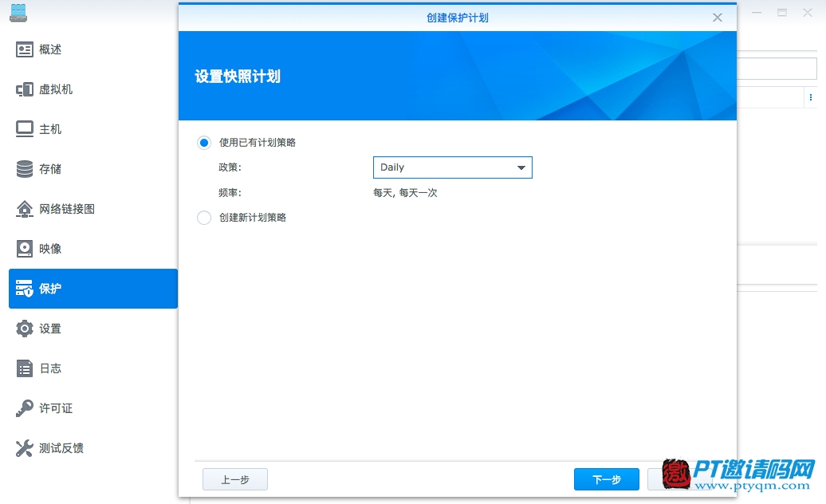Click the 下一步 next button
The width and height of the screenshot is (826, 504).
point(606,479)
